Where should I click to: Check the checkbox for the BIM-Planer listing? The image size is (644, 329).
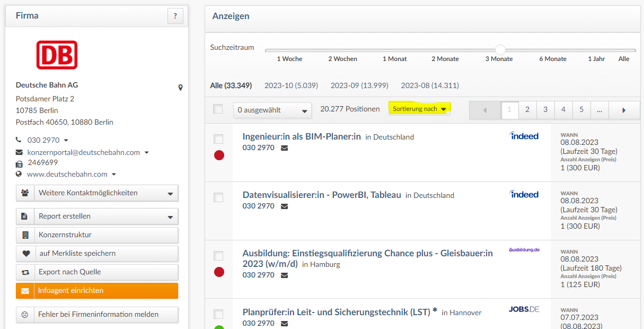tap(218, 139)
